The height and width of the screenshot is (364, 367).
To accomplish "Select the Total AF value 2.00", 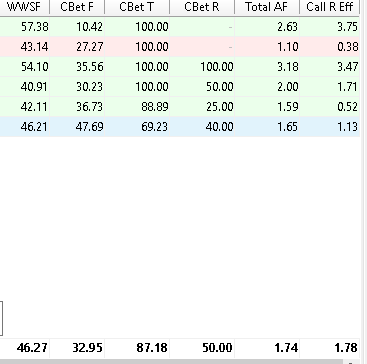I will (287, 87).
